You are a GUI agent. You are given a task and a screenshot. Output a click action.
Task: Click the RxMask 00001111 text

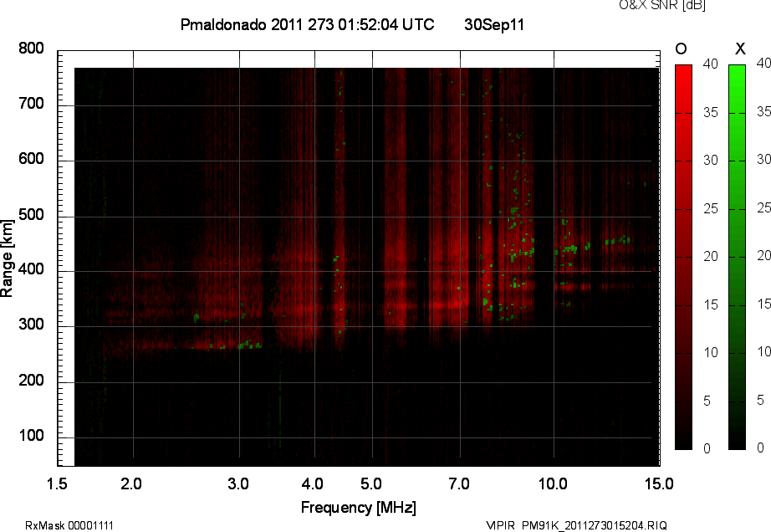69,525
